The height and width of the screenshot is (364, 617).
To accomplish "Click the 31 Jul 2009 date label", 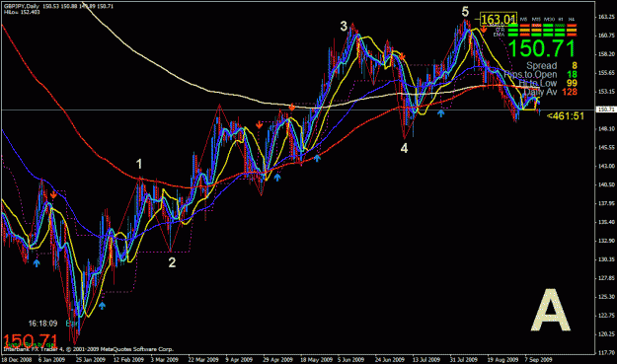I will (464, 359).
